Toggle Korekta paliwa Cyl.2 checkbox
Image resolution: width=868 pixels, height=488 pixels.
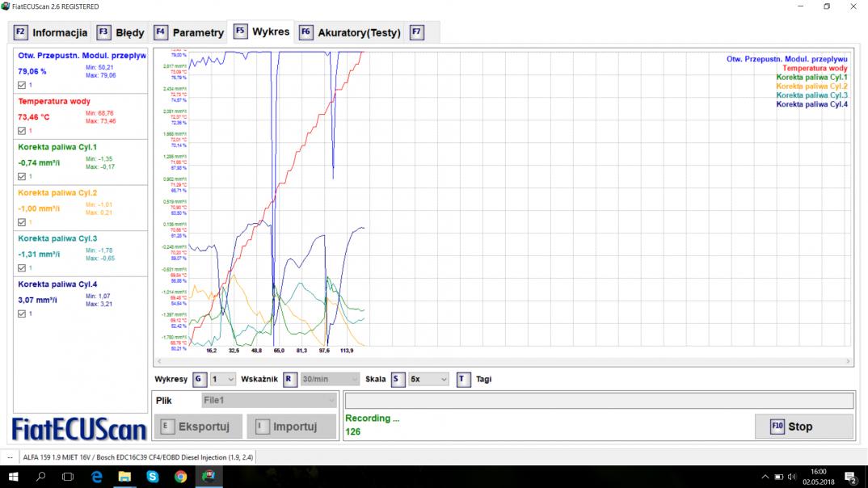[x=22, y=222]
